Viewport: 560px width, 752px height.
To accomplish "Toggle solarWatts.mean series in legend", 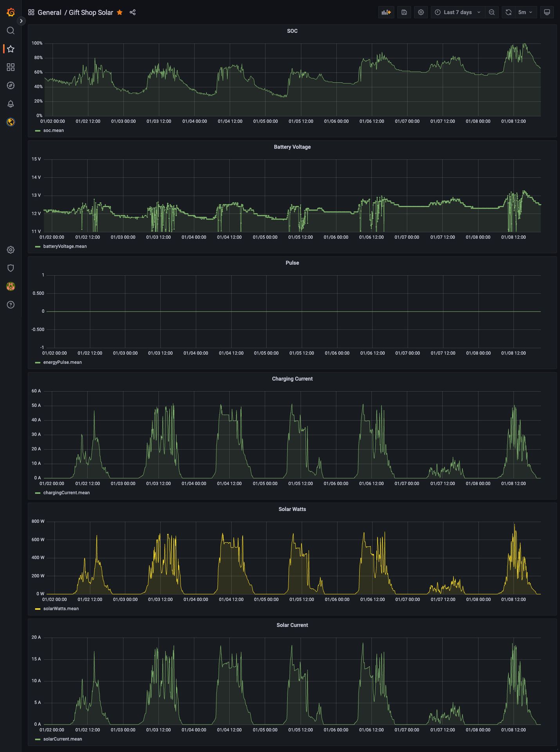I will [x=61, y=609].
